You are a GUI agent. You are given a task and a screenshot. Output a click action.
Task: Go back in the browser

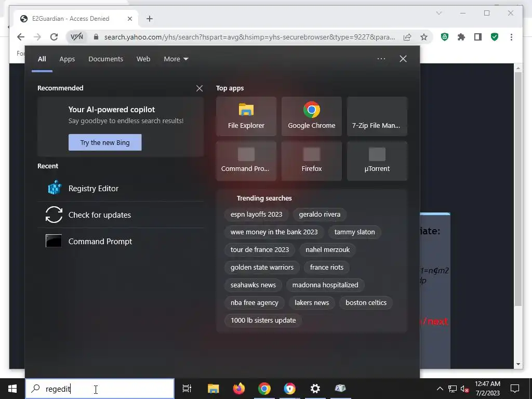21,37
